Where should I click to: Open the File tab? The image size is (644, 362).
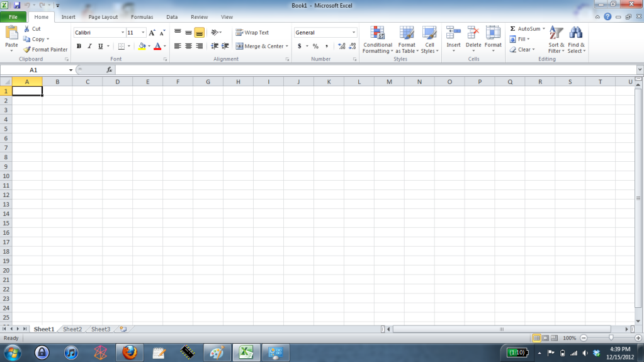click(13, 17)
